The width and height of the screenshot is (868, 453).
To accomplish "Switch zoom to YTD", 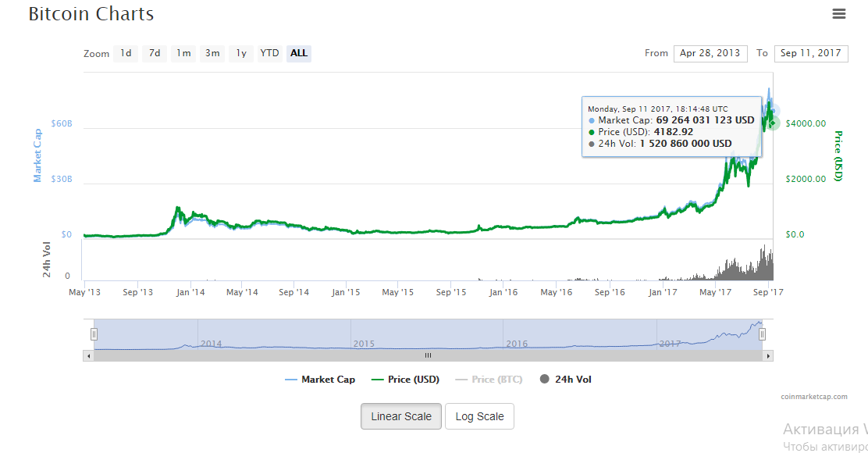I will click(x=269, y=53).
